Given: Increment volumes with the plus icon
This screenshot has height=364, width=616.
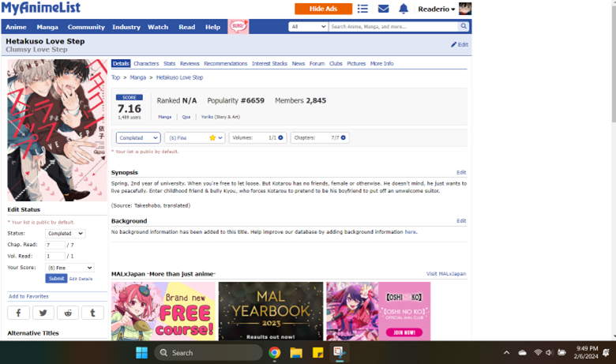Looking at the screenshot, I should [x=279, y=137].
